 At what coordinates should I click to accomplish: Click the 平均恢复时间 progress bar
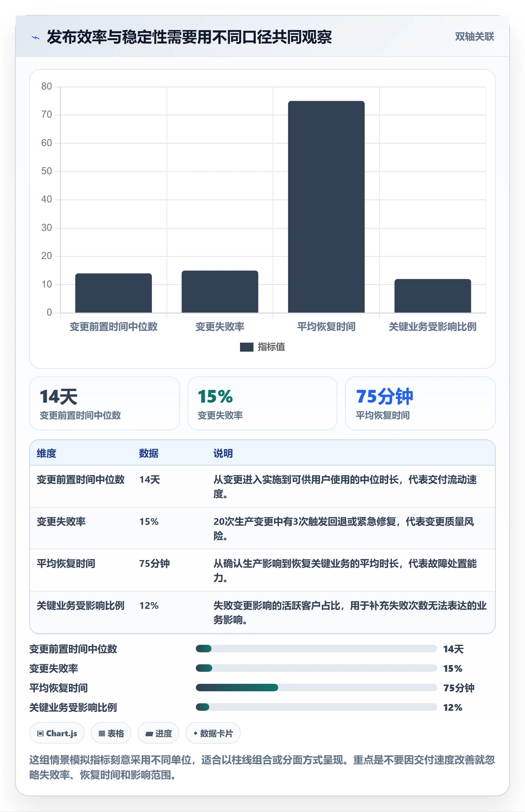[x=316, y=688]
